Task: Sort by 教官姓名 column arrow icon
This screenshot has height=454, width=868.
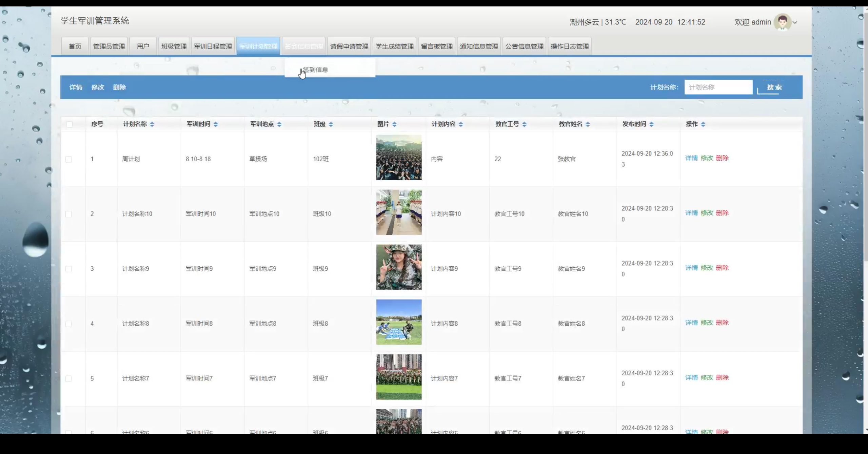Action: (x=588, y=124)
